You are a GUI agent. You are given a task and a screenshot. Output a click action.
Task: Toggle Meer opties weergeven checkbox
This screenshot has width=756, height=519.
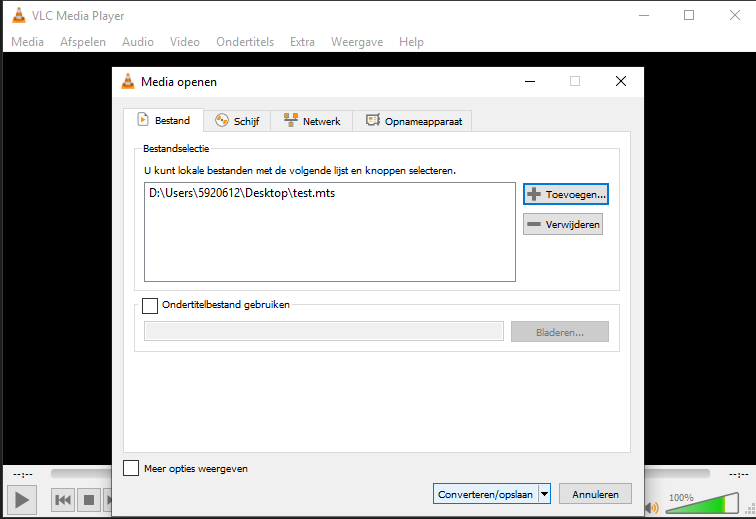coord(131,468)
